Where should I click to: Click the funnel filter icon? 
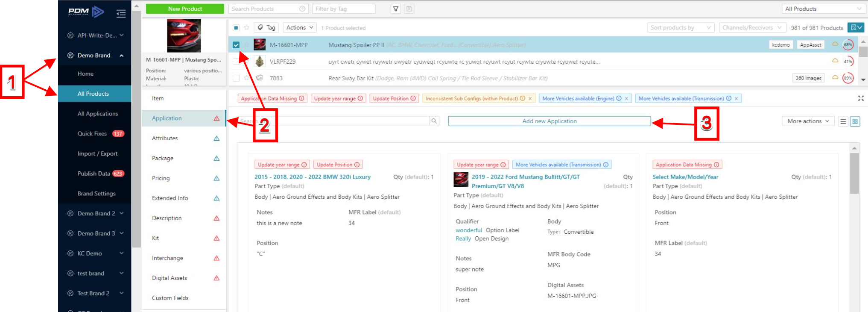tap(396, 9)
